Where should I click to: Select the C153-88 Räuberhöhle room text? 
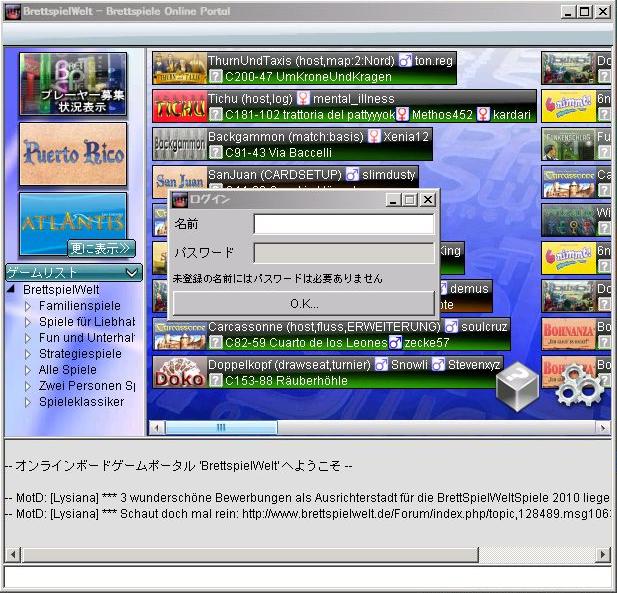point(286,381)
